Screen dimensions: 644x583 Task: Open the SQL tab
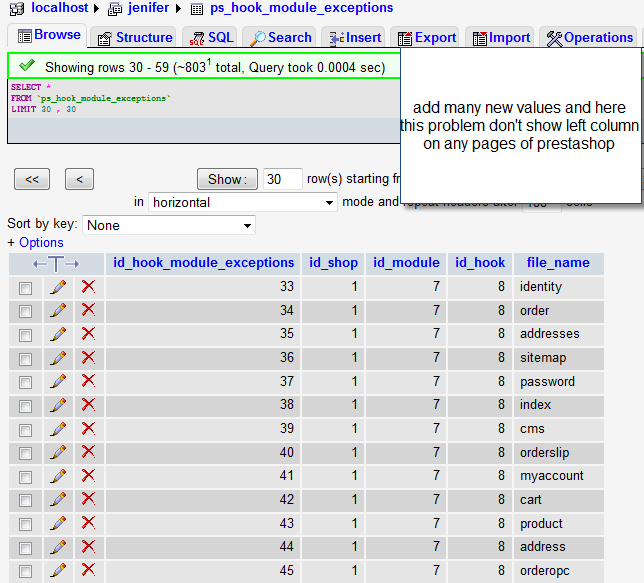(211, 37)
